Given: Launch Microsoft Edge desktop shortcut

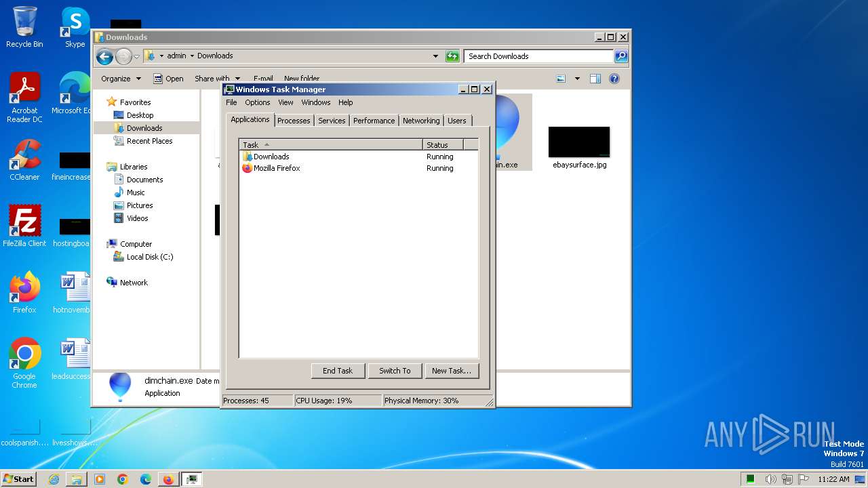Looking at the screenshot, I should [73, 94].
